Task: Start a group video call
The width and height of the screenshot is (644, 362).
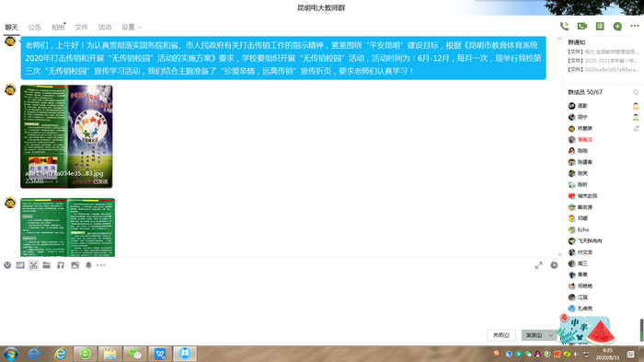Action: (x=582, y=27)
